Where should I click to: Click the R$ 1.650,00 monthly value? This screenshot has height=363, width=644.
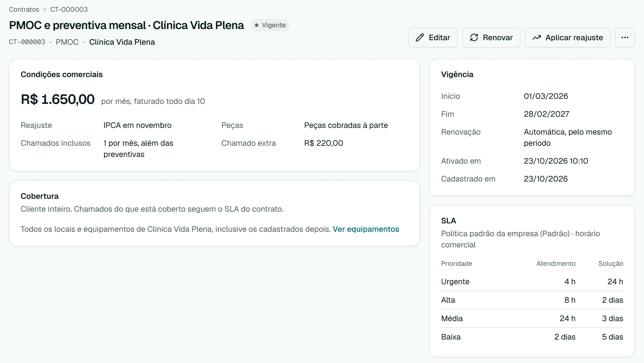point(58,99)
